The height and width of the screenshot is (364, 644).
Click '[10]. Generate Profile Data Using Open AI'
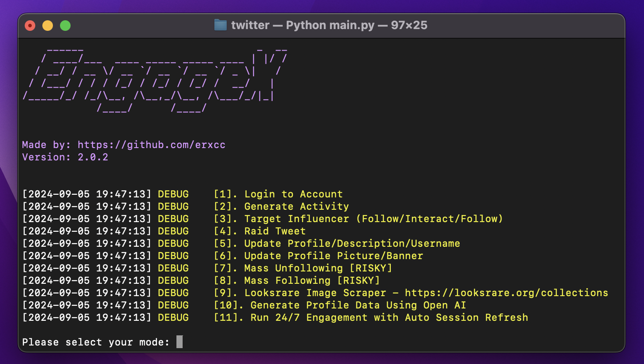(x=340, y=305)
